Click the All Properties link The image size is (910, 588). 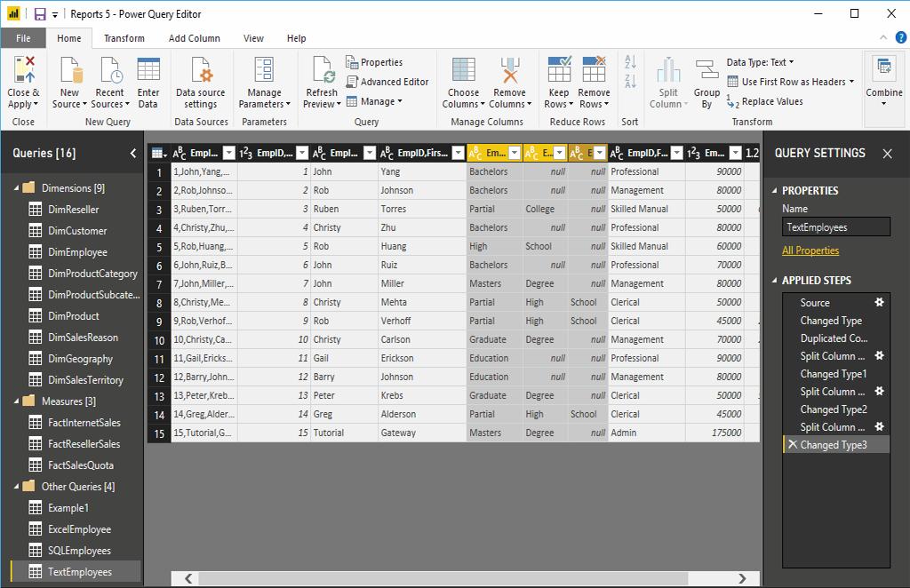pos(810,251)
